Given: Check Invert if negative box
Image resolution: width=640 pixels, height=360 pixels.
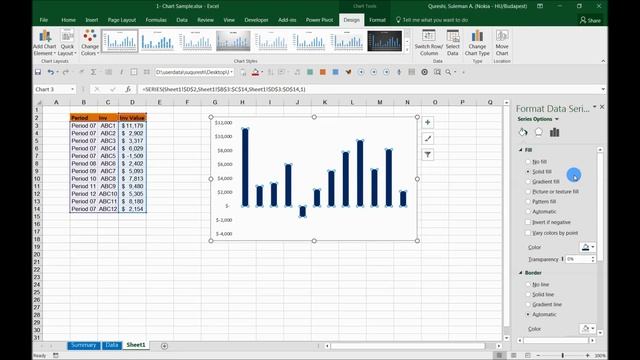Looking at the screenshot, I should pyautogui.click(x=528, y=222).
